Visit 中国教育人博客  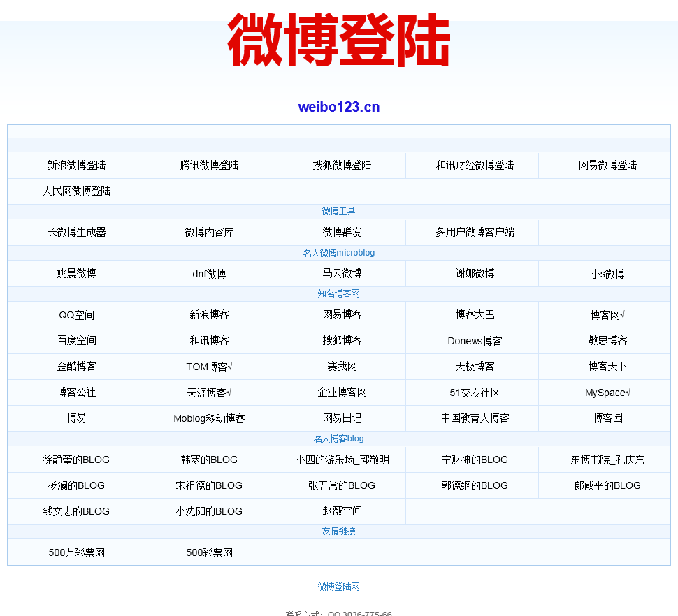[x=475, y=418]
